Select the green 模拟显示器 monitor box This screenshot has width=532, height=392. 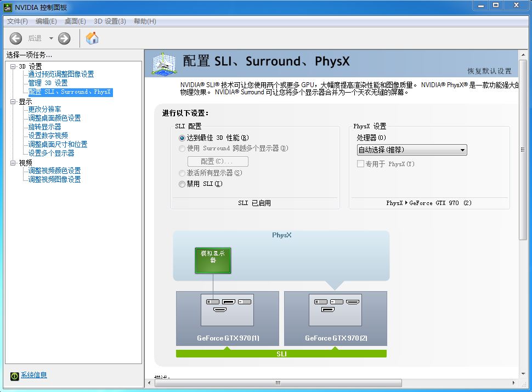tap(213, 260)
